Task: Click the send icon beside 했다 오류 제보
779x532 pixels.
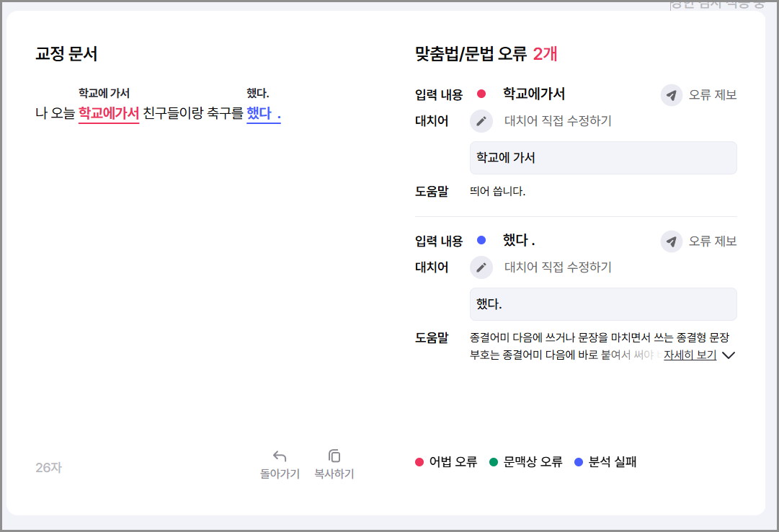Action: [671, 240]
